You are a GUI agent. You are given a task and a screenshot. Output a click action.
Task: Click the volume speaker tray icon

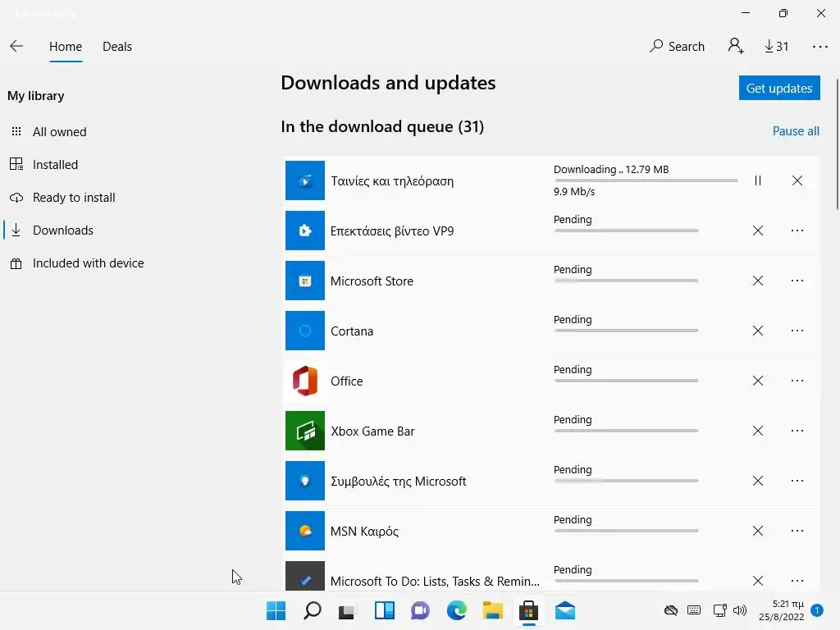click(x=740, y=610)
